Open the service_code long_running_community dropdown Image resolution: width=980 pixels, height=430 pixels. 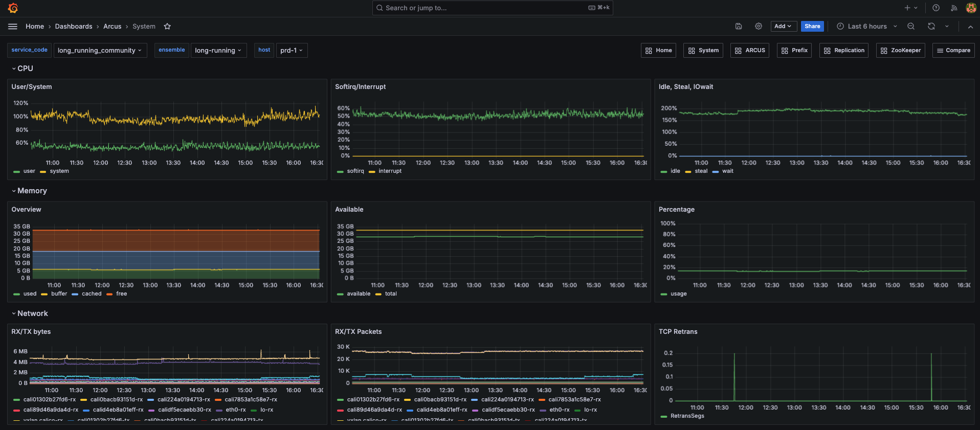(x=100, y=51)
